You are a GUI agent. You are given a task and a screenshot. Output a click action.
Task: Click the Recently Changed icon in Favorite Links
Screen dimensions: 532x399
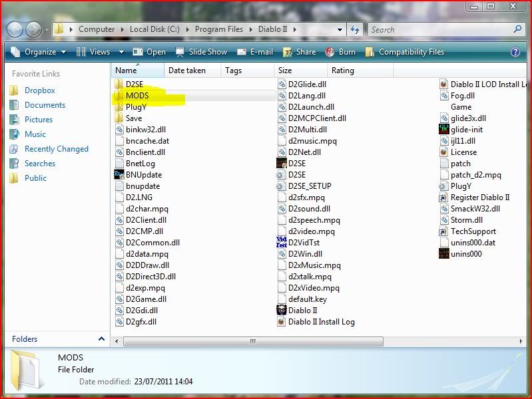point(14,149)
